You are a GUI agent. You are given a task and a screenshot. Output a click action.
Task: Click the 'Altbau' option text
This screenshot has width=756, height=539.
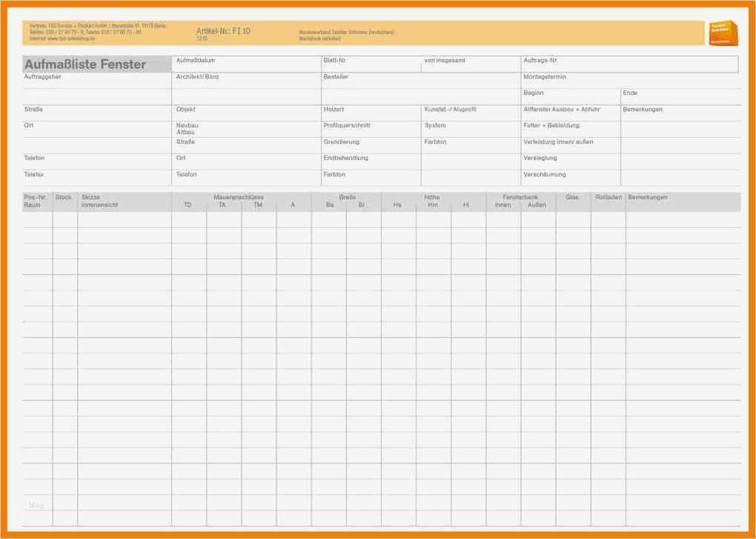[185, 132]
